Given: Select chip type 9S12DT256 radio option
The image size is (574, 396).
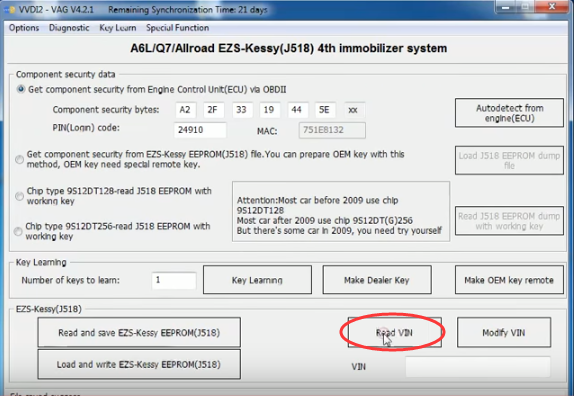Looking at the screenshot, I should pos(18,231).
